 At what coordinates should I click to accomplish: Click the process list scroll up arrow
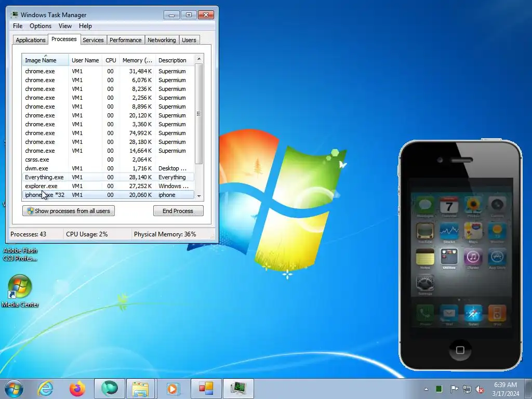point(199,59)
